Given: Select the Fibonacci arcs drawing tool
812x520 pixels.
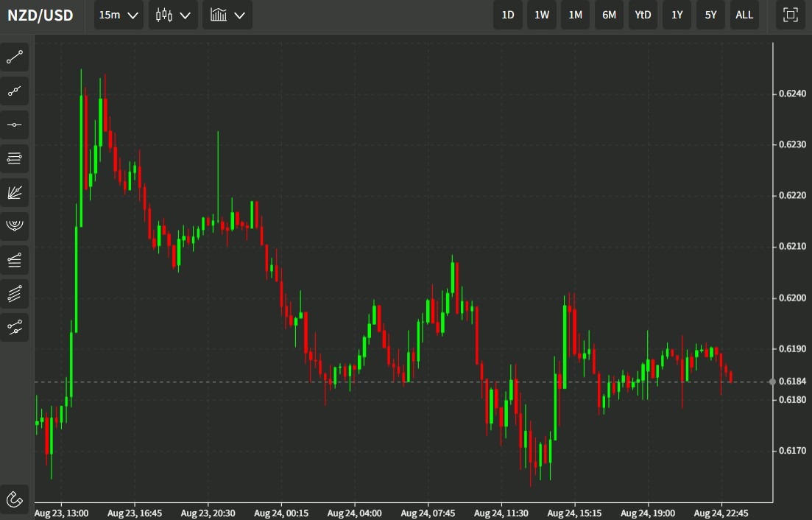Looking at the screenshot, I should click(15, 226).
